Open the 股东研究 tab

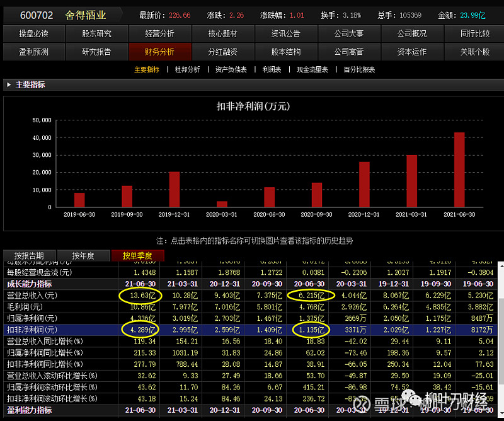97,33
